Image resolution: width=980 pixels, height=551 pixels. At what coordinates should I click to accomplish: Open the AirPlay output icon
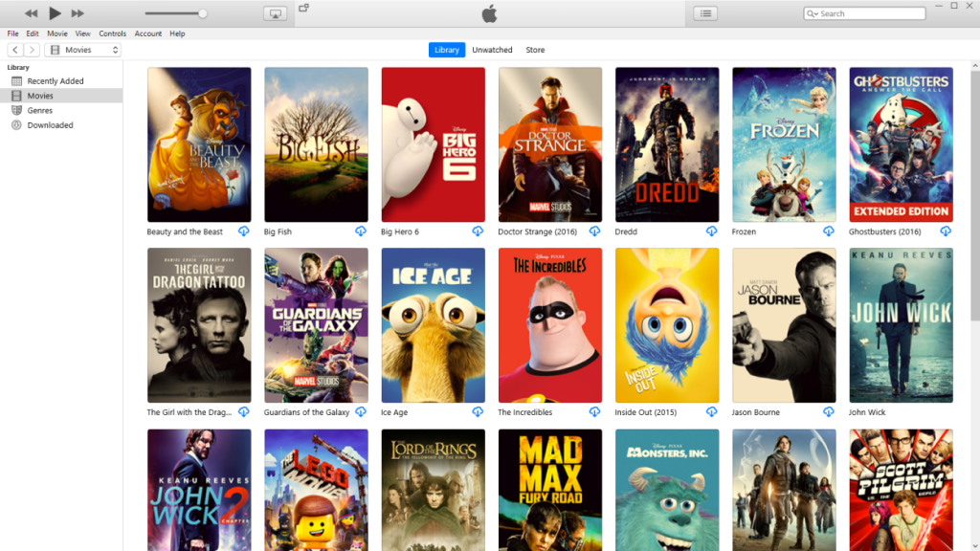[x=275, y=13]
